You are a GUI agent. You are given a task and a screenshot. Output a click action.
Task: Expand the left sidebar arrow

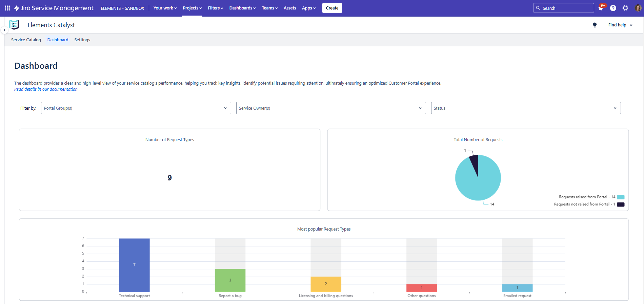pyautogui.click(x=4, y=30)
